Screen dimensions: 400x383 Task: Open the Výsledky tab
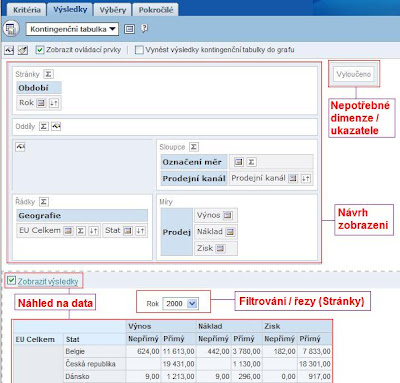(x=70, y=9)
